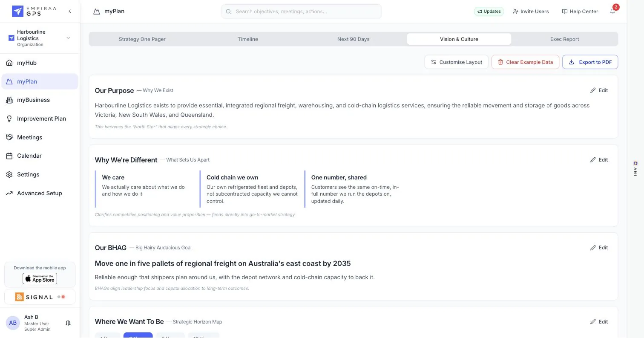Click Export to PDF button

[590, 62]
